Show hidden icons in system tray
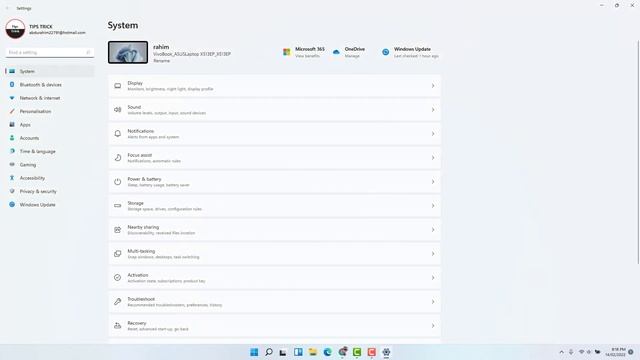640x360 pixels. point(562,352)
